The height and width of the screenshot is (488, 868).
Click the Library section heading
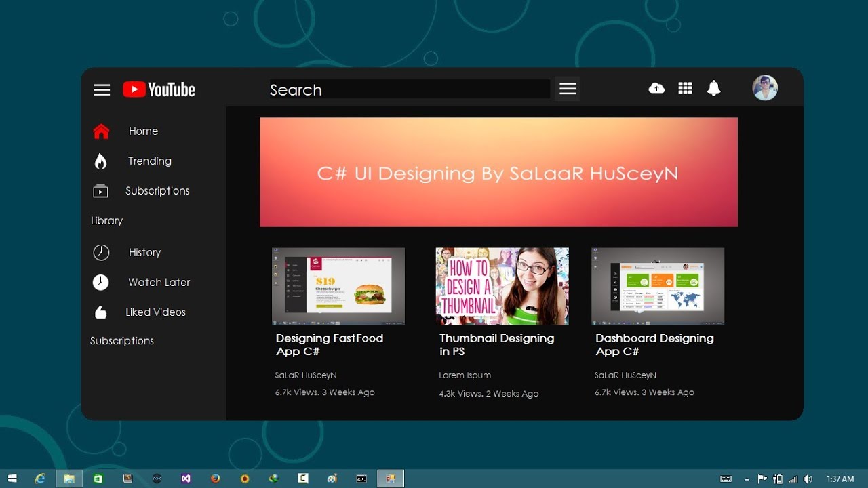(x=106, y=220)
